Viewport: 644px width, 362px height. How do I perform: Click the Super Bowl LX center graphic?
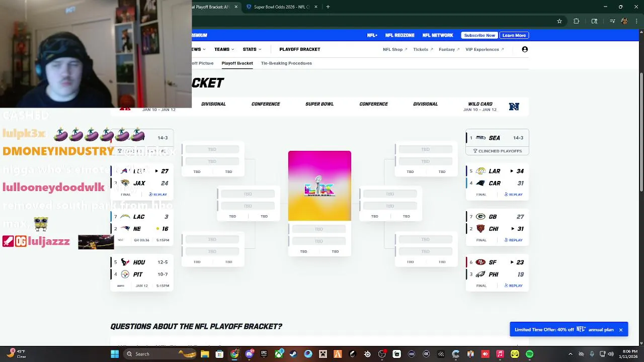click(x=319, y=186)
